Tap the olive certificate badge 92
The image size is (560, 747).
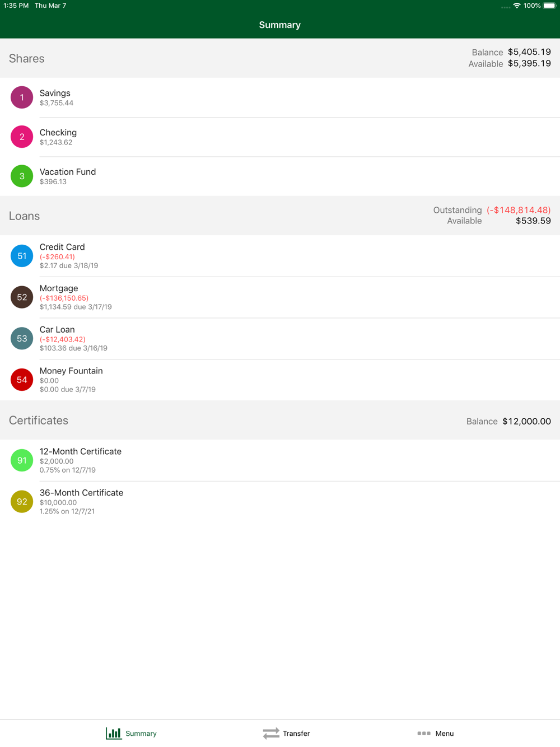click(22, 502)
